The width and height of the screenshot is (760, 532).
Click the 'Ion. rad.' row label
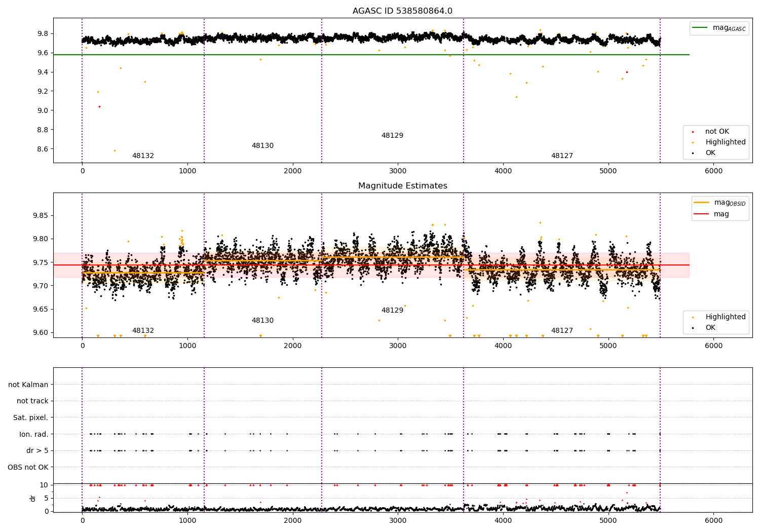34,434
